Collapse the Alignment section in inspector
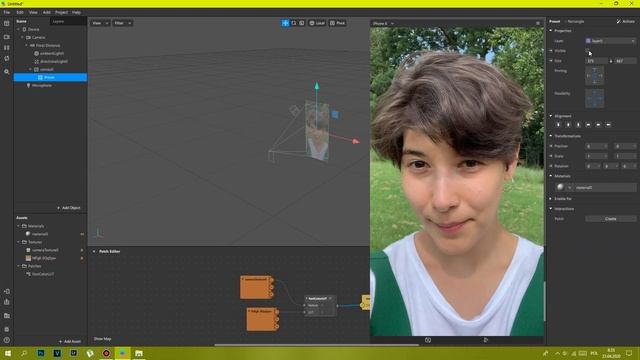The width and height of the screenshot is (640, 360). coord(551,116)
